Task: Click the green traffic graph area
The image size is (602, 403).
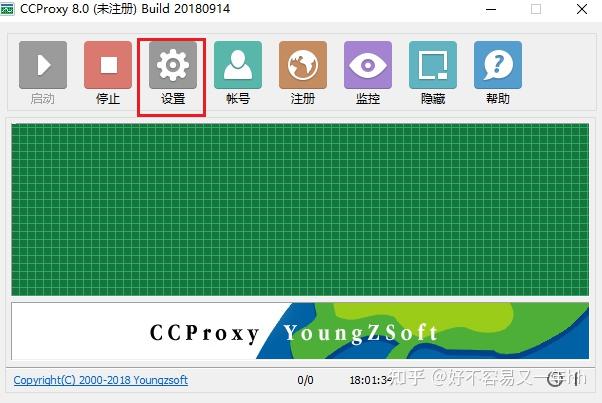Action: click(x=300, y=210)
